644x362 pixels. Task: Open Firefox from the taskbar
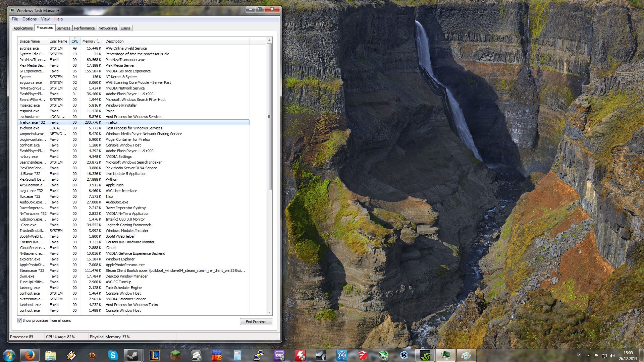(30, 355)
